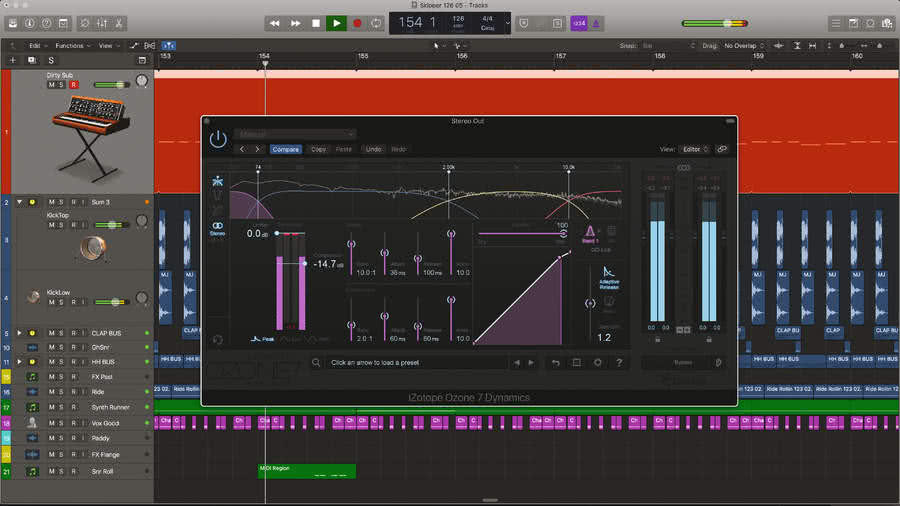900x506 pixels.
Task: Mute the KickLow track
Action: [x=52, y=302]
